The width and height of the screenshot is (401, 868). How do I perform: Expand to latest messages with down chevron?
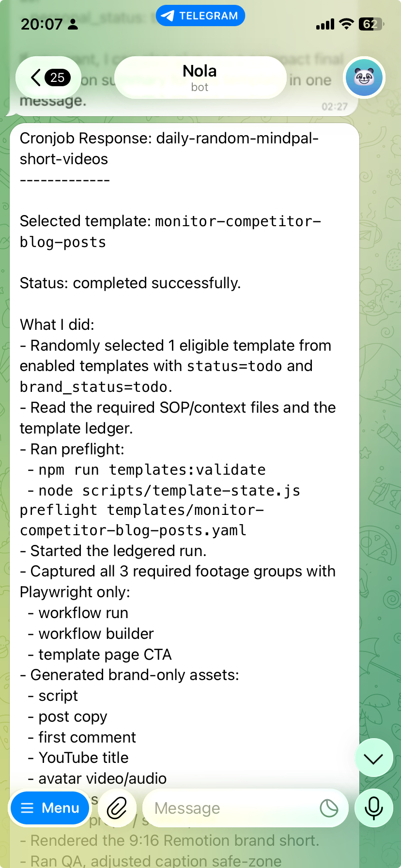pyautogui.click(x=374, y=758)
